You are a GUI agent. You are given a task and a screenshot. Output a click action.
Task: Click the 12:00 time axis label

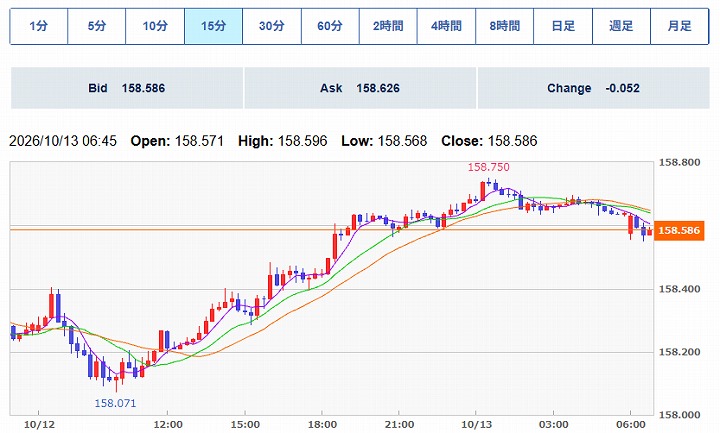tap(168, 425)
